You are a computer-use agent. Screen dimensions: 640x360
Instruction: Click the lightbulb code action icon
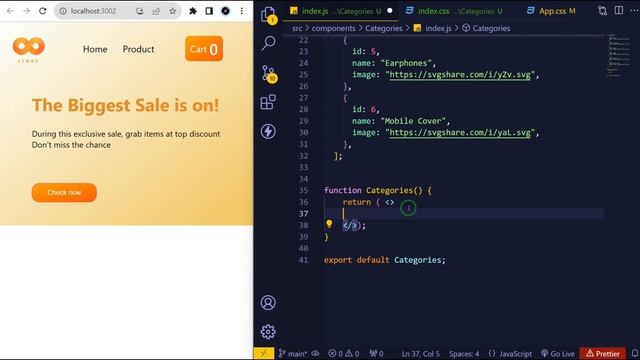click(x=329, y=224)
